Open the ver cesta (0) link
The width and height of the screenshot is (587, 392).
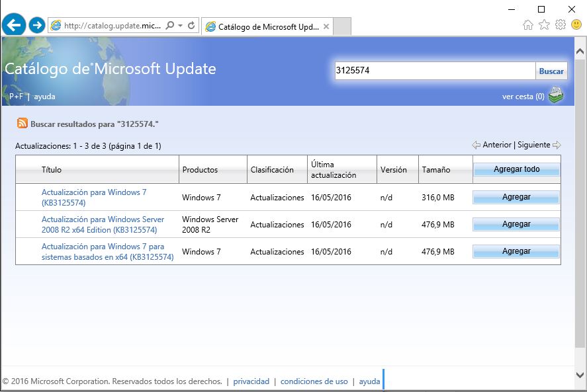(x=523, y=97)
